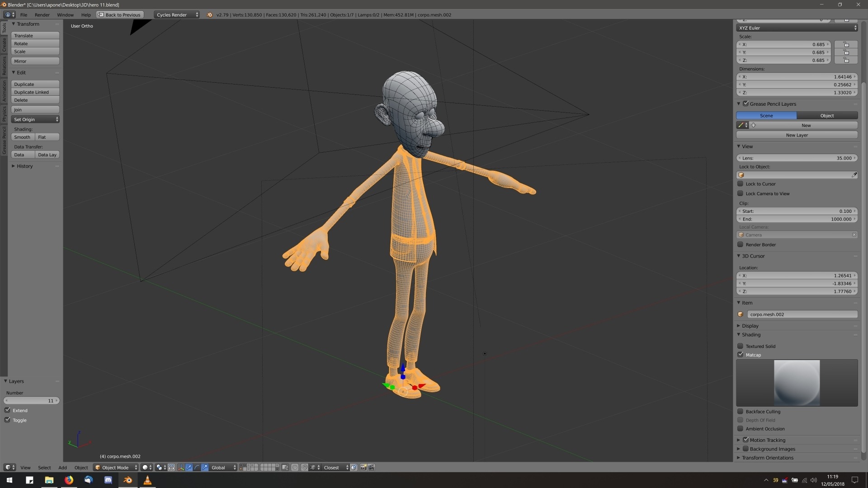
Task: Enable Backface Culling
Action: point(740,412)
